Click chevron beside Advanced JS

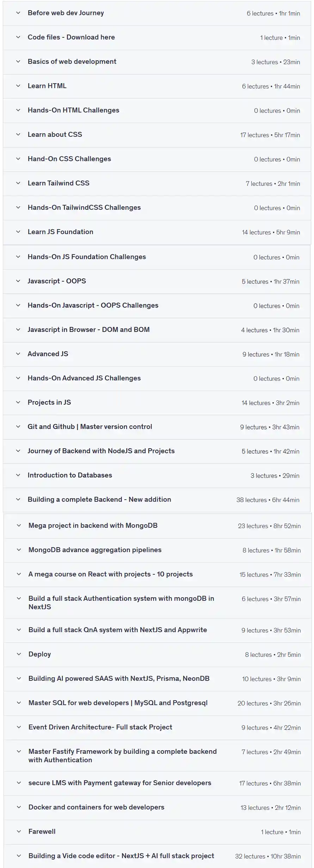[x=18, y=354]
